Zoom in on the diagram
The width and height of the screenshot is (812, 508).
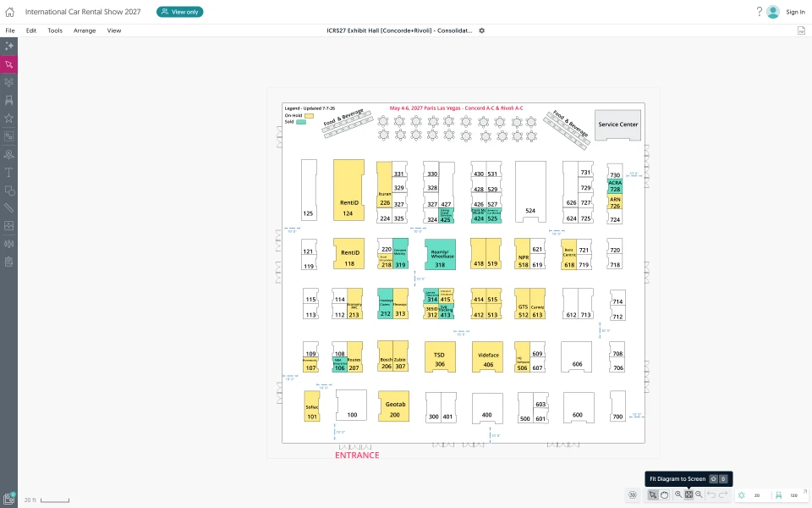tap(678, 495)
